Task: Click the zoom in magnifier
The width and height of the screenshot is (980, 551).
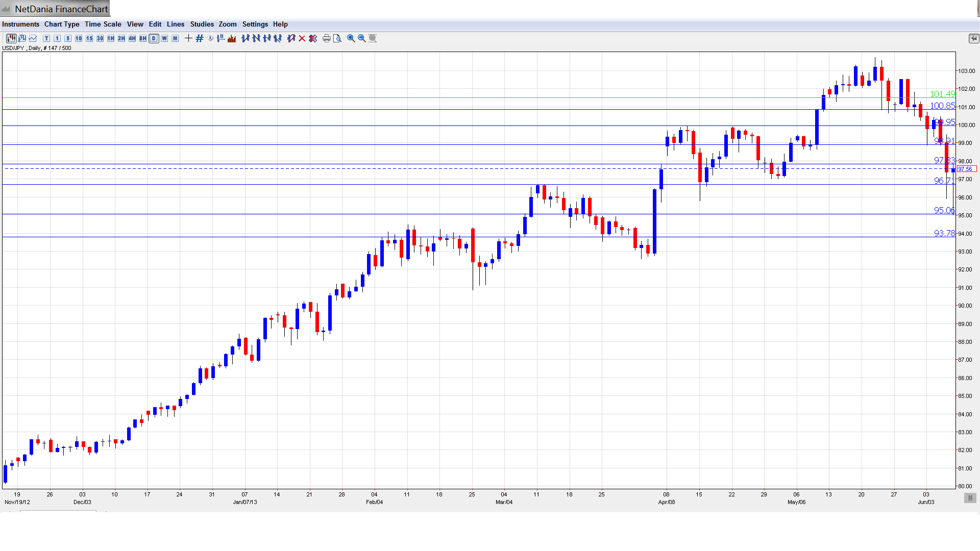Action: click(x=351, y=38)
